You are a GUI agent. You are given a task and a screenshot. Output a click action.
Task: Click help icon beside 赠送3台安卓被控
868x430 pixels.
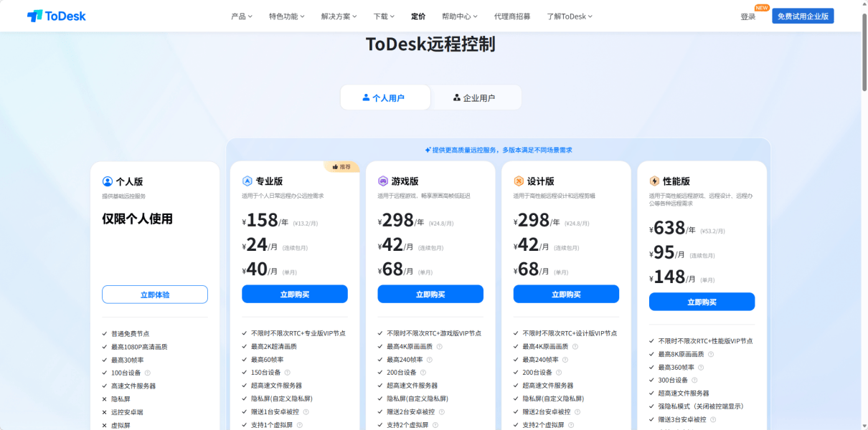click(x=712, y=419)
